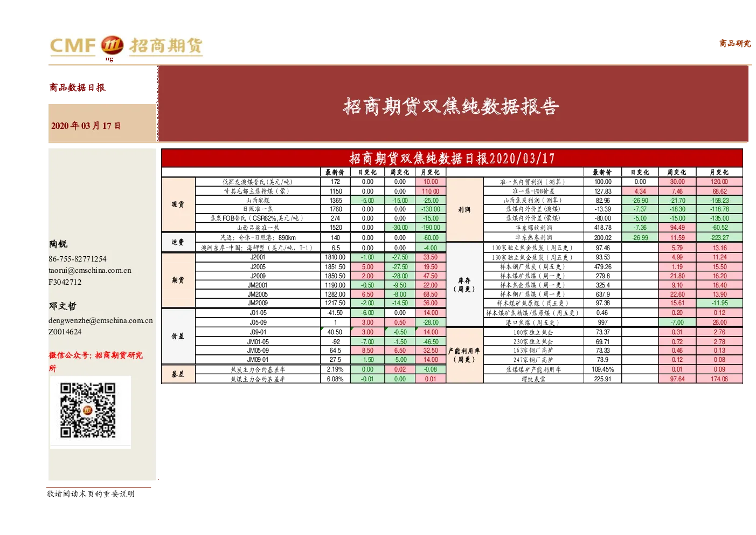Select the 焦炭主力合约基差率 value 2.19%
Image resolution: width=756 pixels, height=535 pixels.
[335, 369]
